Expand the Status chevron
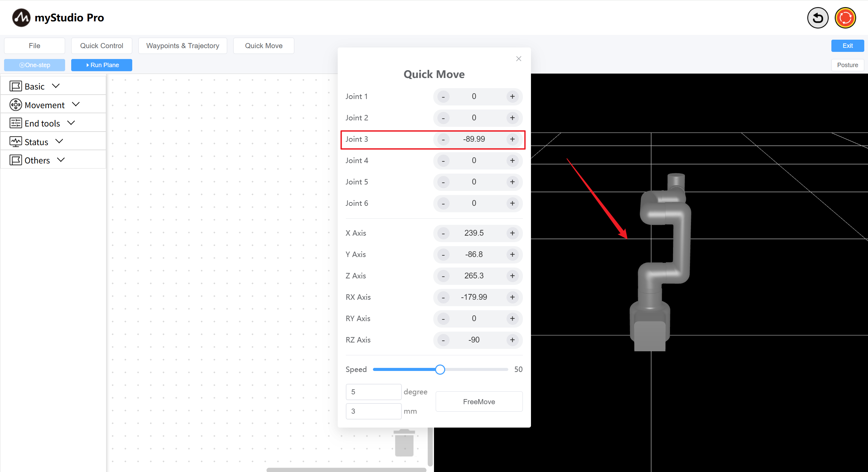 [59, 141]
